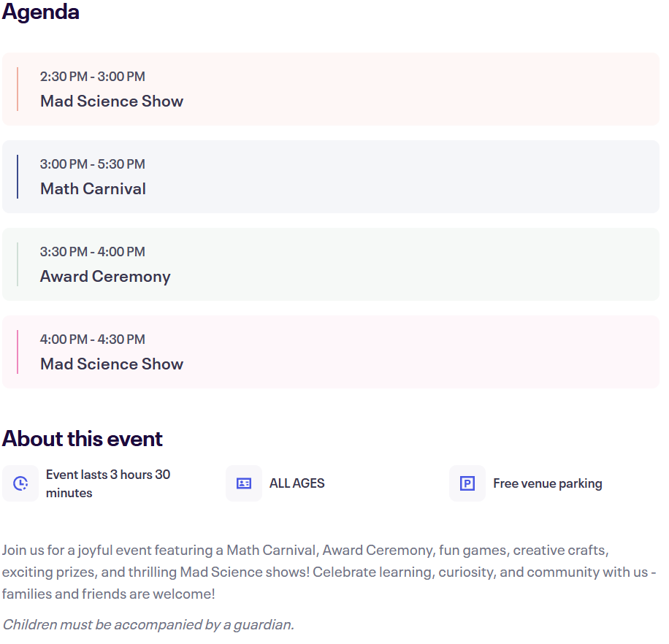Viewport: 669px width, 644px height.
Task: Click the clock duration icon
Action: click(x=20, y=483)
